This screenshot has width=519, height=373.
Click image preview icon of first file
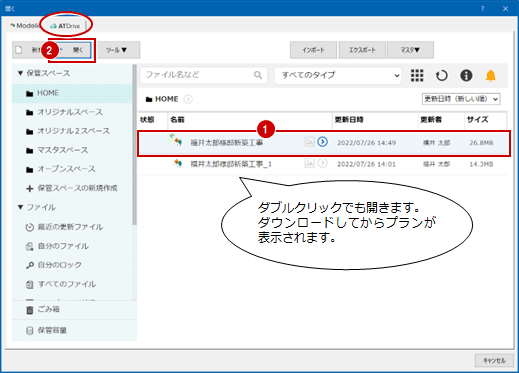click(309, 142)
